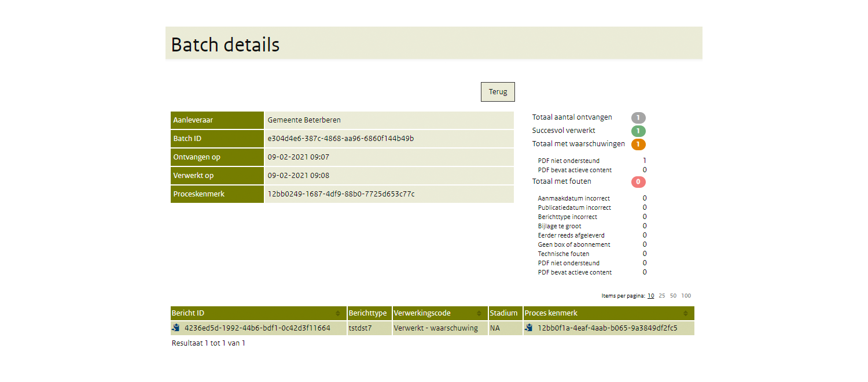This screenshot has height=382, width=868.
Task: Open process icon beside 12bb0f1a Proces kenmerk
Action: tap(529, 328)
